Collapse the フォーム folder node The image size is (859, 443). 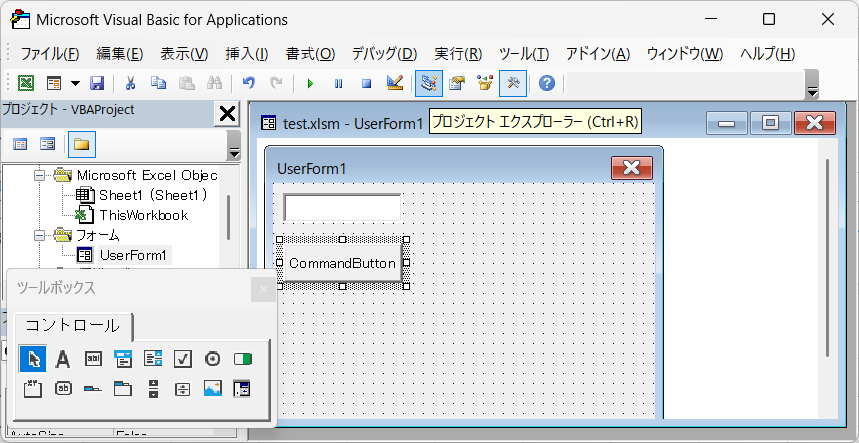point(39,235)
